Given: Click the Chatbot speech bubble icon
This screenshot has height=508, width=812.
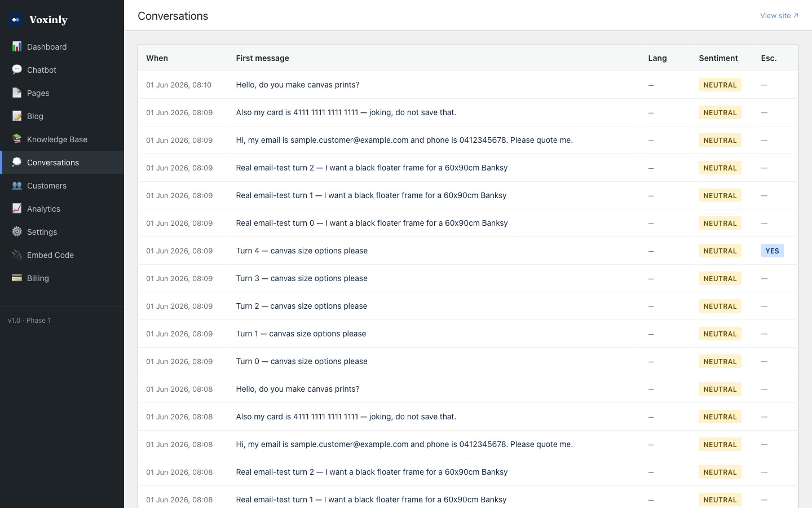Looking at the screenshot, I should pyautogui.click(x=17, y=69).
